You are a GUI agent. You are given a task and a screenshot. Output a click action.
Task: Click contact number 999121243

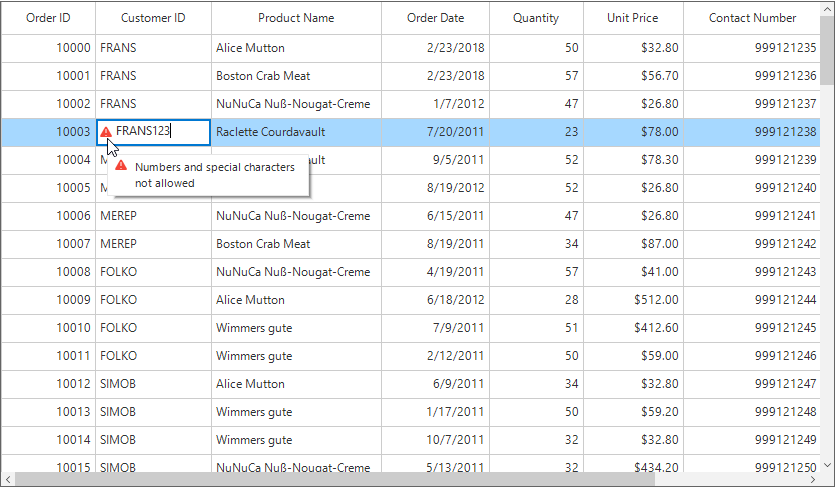click(x=752, y=272)
